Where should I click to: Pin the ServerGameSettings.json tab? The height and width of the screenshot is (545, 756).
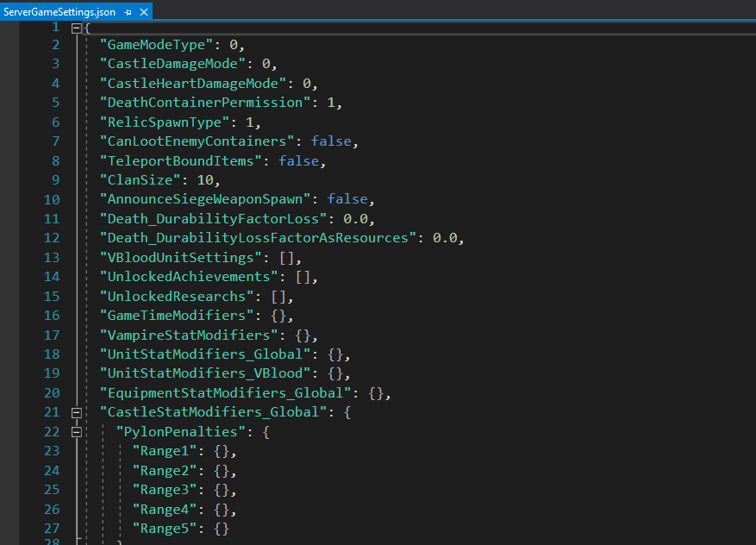[128, 12]
